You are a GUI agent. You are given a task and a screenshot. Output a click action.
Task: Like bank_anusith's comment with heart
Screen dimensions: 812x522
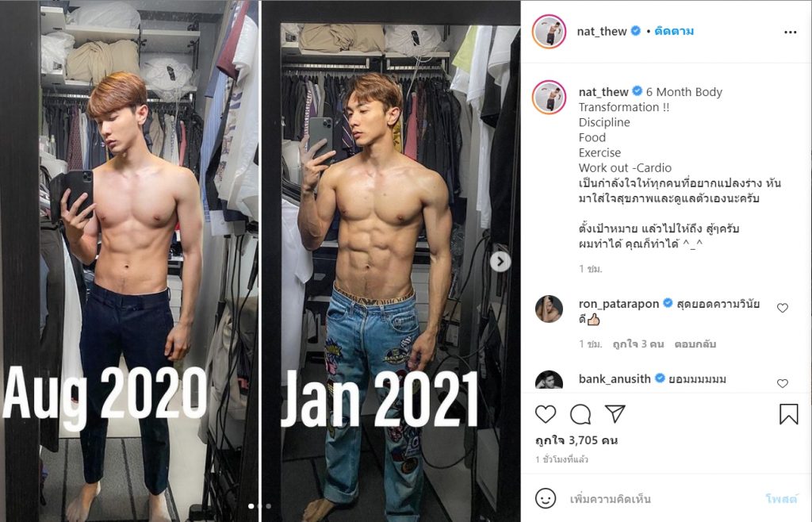tap(783, 383)
